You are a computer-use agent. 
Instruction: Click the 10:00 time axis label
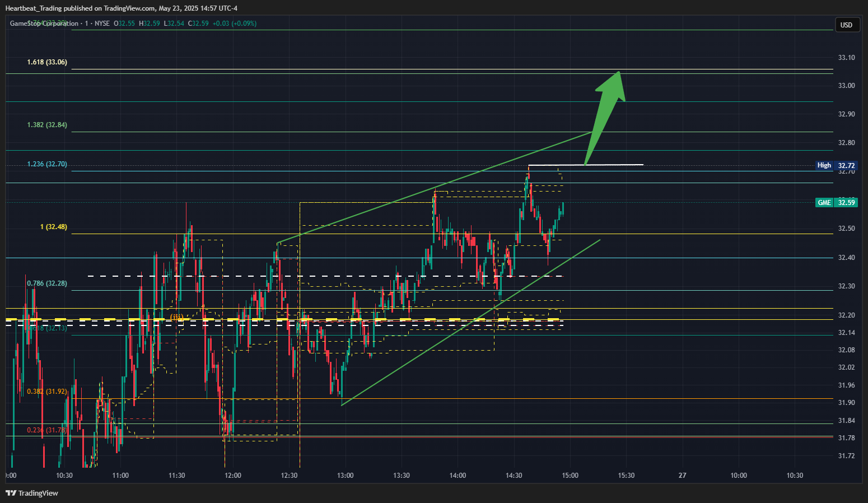pos(739,476)
